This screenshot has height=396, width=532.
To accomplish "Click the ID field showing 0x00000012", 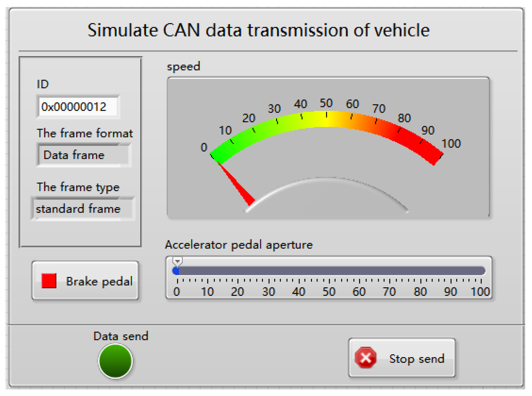I will 78,107.
